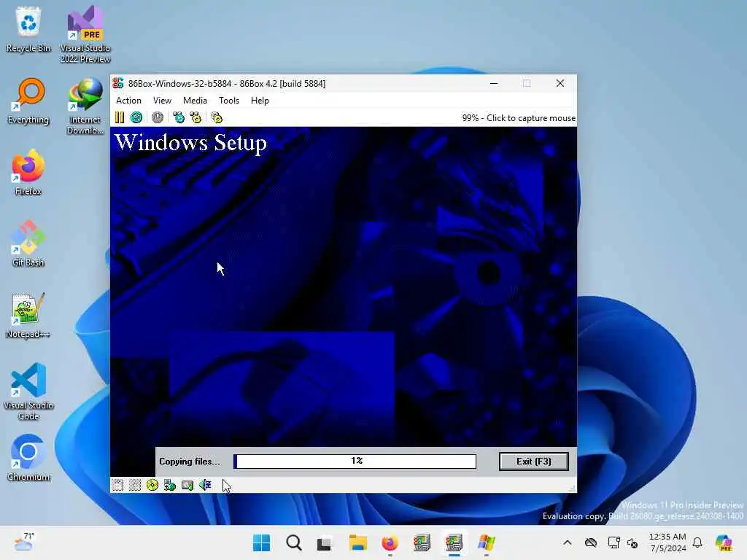The width and height of the screenshot is (747, 560).
Task: Expand the hidden system tray icons chevron
Action: click(567, 542)
